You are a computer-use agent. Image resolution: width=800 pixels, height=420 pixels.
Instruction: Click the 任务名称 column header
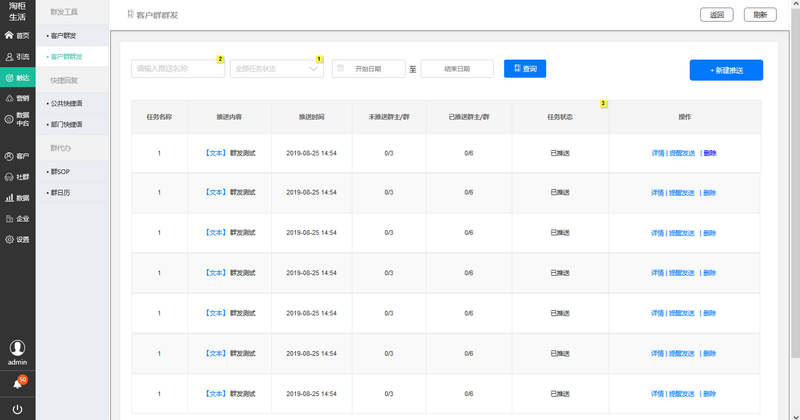pyautogui.click(x=159, y=117)
